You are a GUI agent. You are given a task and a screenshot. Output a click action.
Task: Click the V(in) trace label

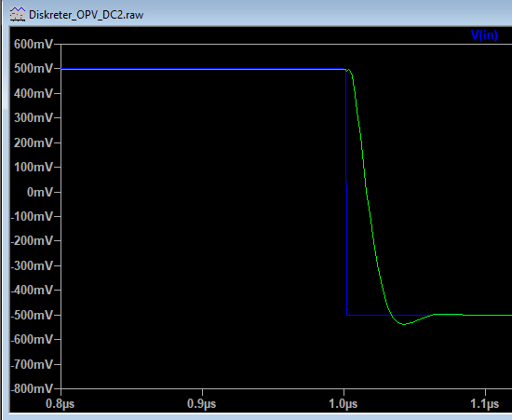click(x=484, y=35)
